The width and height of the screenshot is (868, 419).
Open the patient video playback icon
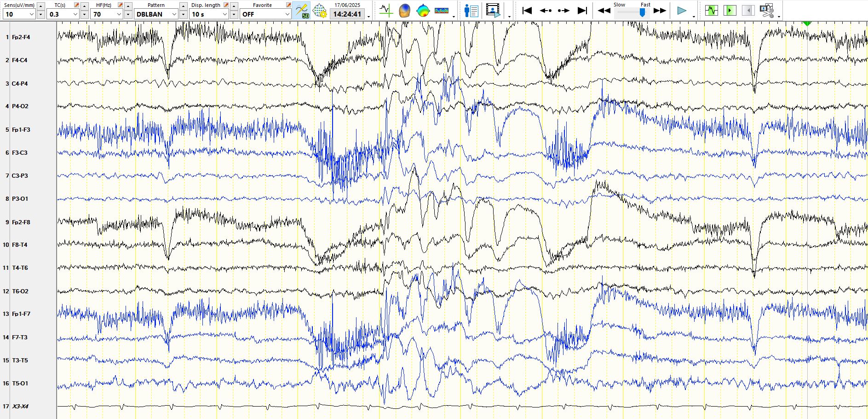pyautogui.click(x=493, y=10)
